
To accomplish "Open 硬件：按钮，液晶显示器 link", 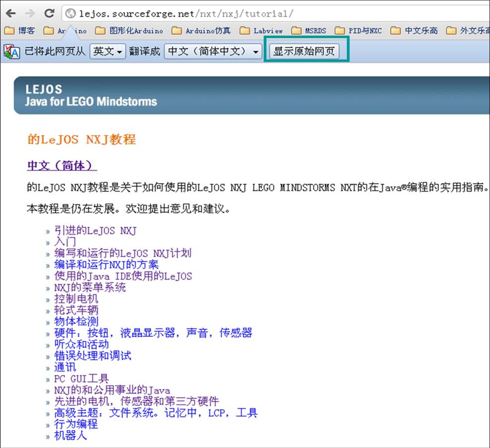I will 153,333.
